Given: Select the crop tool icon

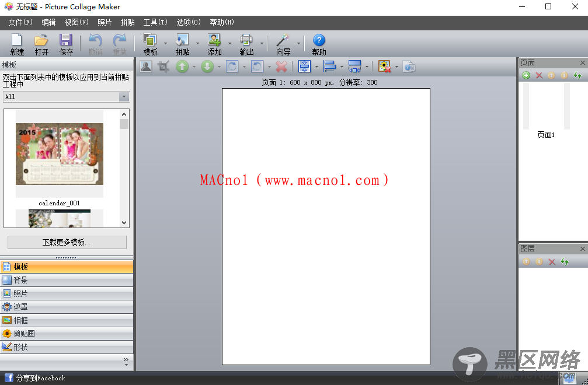Looking at the screenshot, I should point(163,66).
